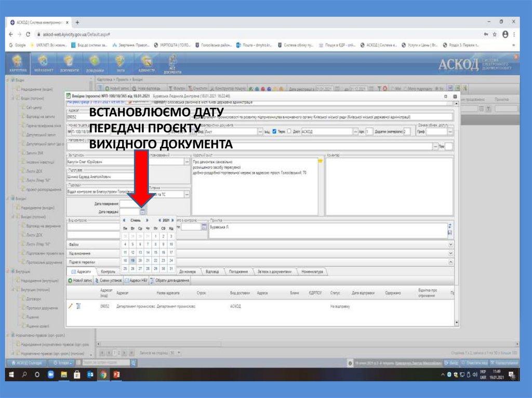
Task: Click Обрати для видалення button
Action: click(170, 281)
